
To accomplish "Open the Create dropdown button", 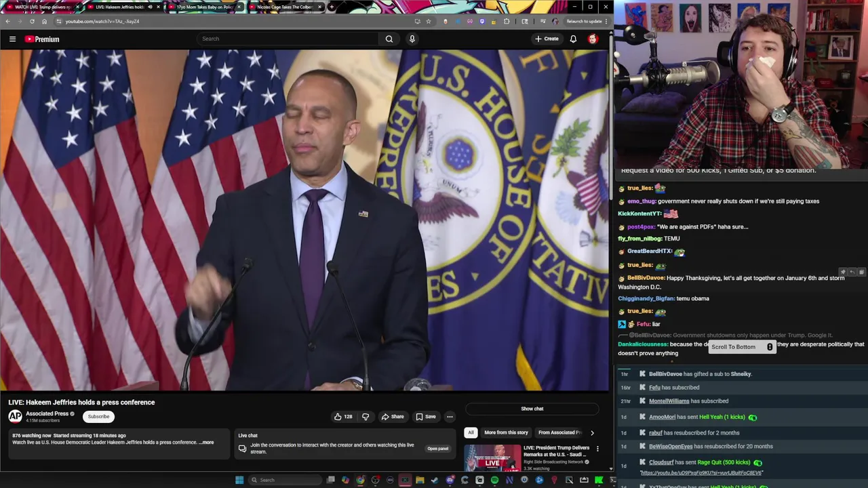I will (547, 39).
